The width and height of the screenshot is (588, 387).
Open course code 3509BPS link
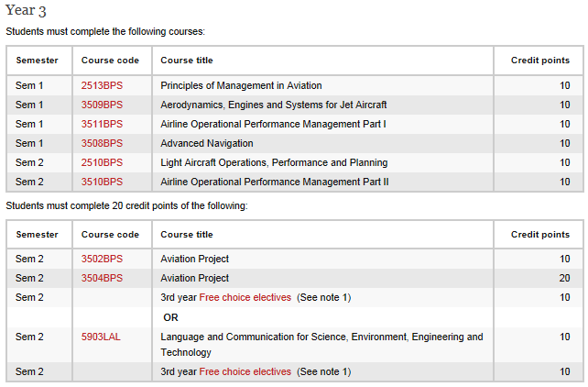102,105
